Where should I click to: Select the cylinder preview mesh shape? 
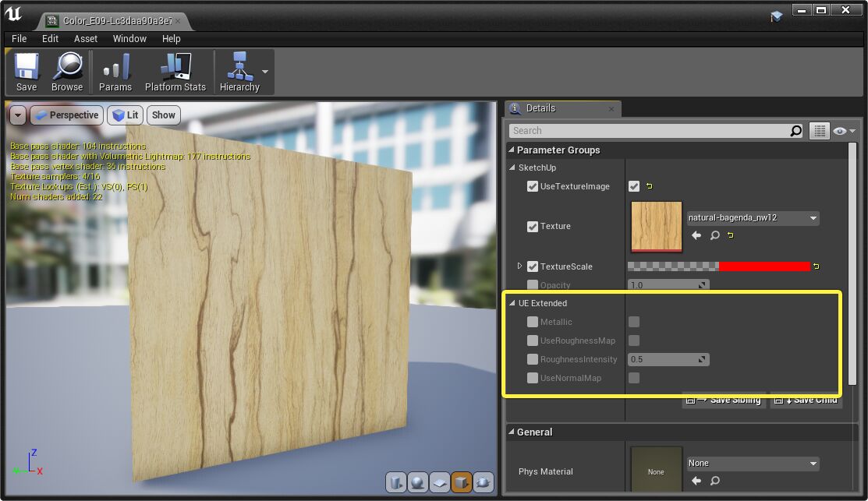click(396, 482)
